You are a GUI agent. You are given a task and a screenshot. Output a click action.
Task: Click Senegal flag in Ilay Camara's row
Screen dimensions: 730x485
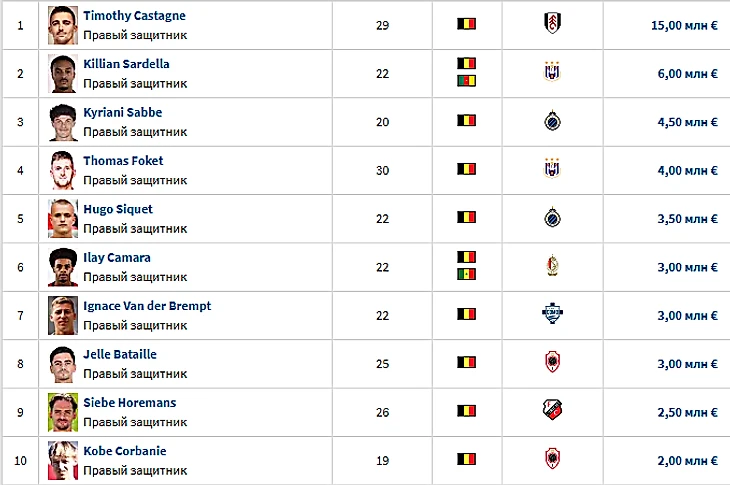(x=466, y=274)
